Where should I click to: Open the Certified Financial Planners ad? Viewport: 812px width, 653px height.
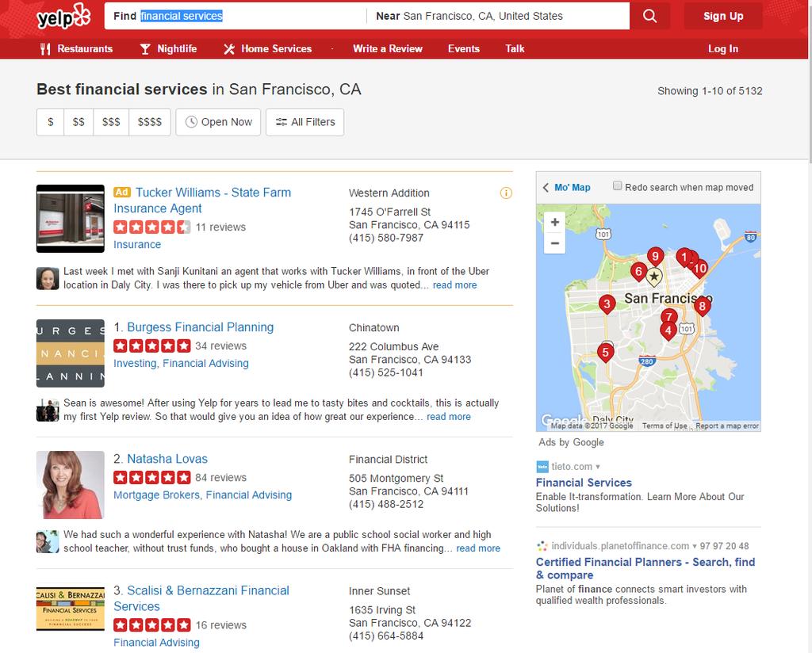click(645, 568)
